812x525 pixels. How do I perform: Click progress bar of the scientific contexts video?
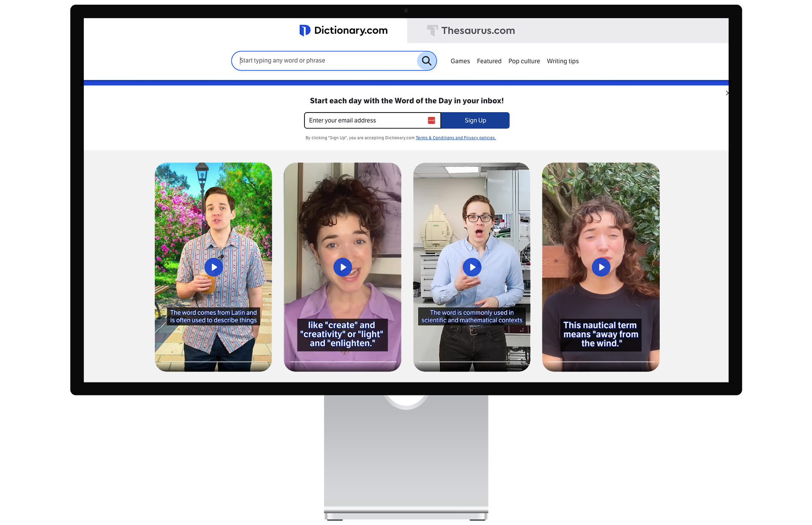(x=472, y=362)
